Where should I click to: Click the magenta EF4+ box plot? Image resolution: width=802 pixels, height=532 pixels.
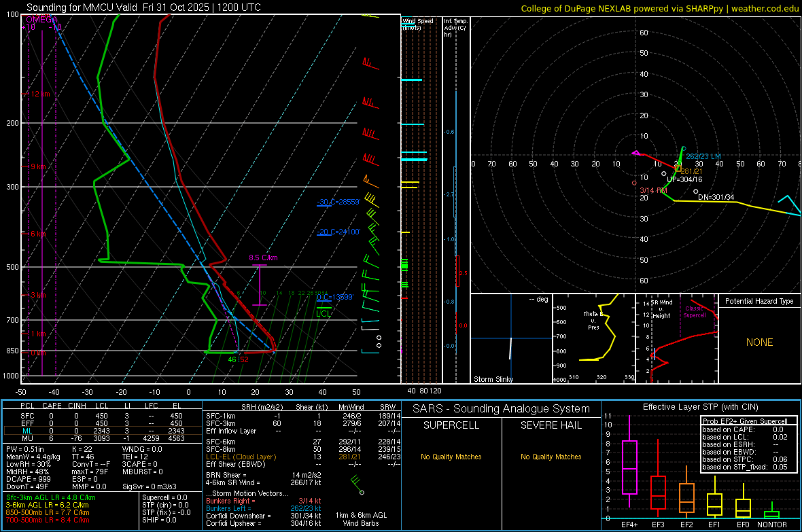click(629, 462)
